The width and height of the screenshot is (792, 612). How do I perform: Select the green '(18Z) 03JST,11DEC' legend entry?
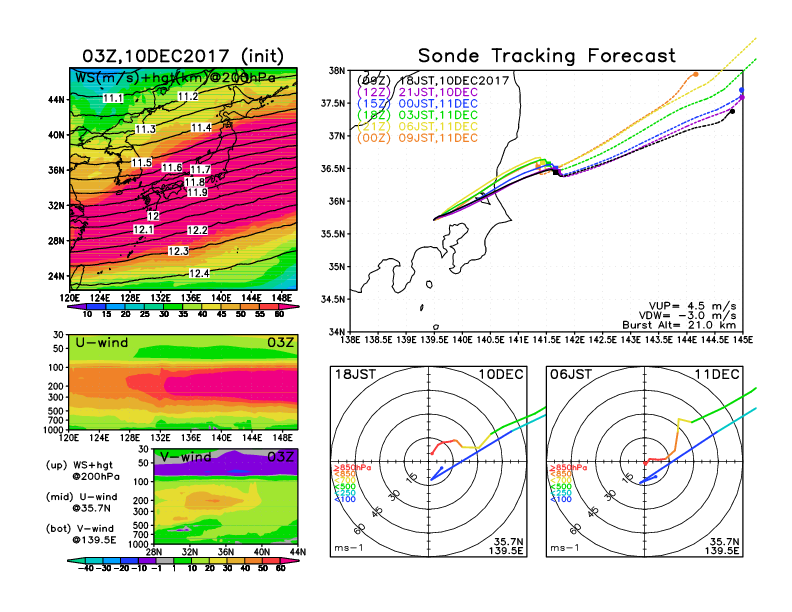417,115
